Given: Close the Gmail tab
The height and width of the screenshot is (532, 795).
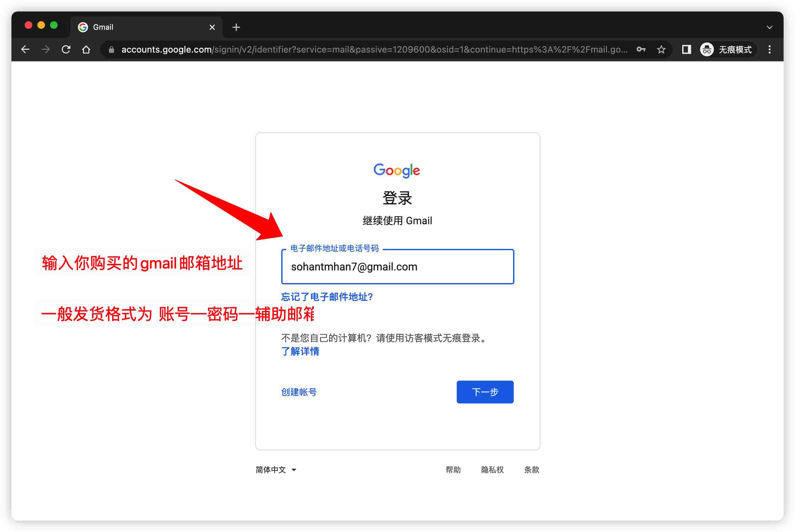Looking at the screenshot, I should point(212,27).
